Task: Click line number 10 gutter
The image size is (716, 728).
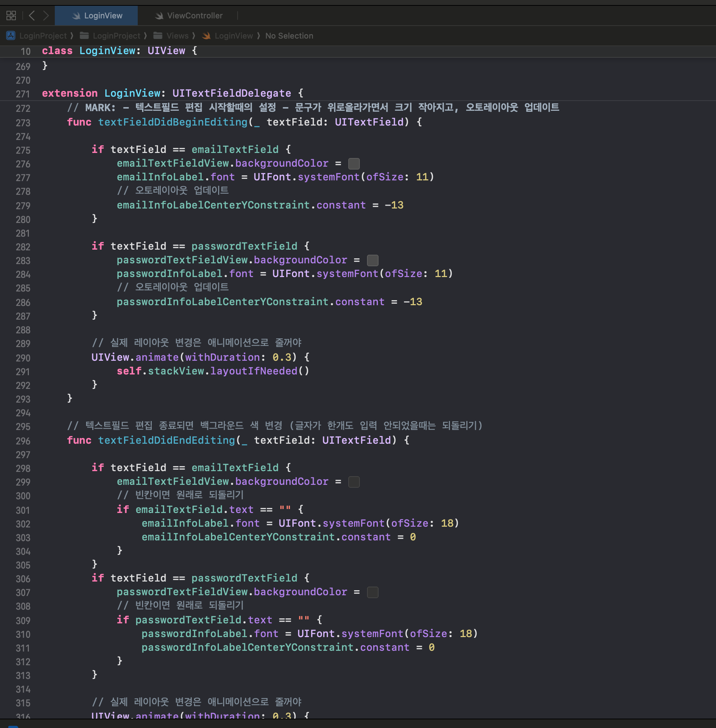Action: point(26,52)
